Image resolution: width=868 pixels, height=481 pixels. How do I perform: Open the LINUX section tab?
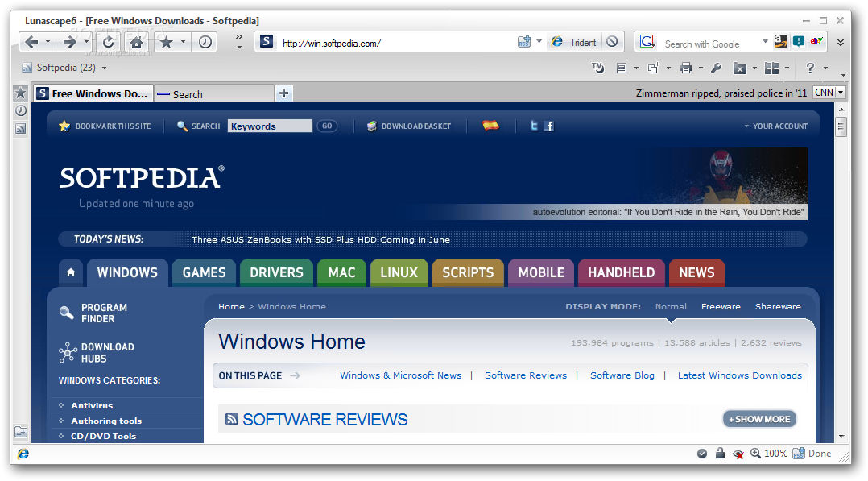click(399, 272)
